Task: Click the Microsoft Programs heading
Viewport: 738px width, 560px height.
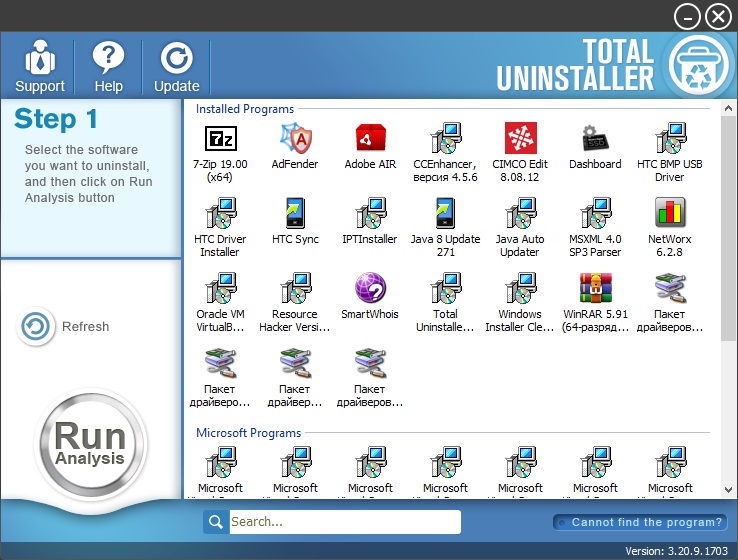Action: click(x=249, y=432)
